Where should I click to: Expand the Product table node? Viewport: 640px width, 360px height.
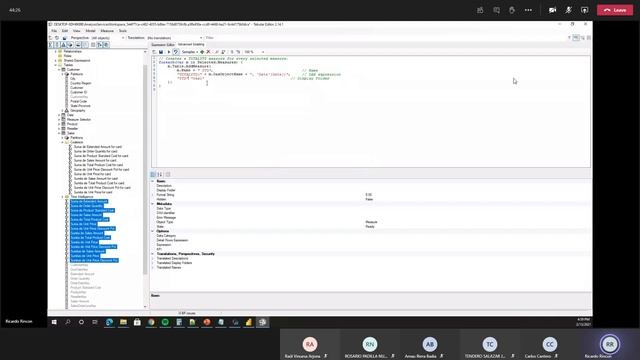[x=59, y=124]
